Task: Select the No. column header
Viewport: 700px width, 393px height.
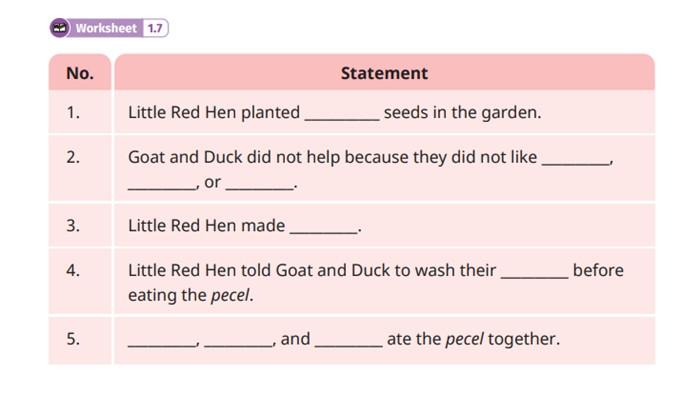Action: pos(80,73)
